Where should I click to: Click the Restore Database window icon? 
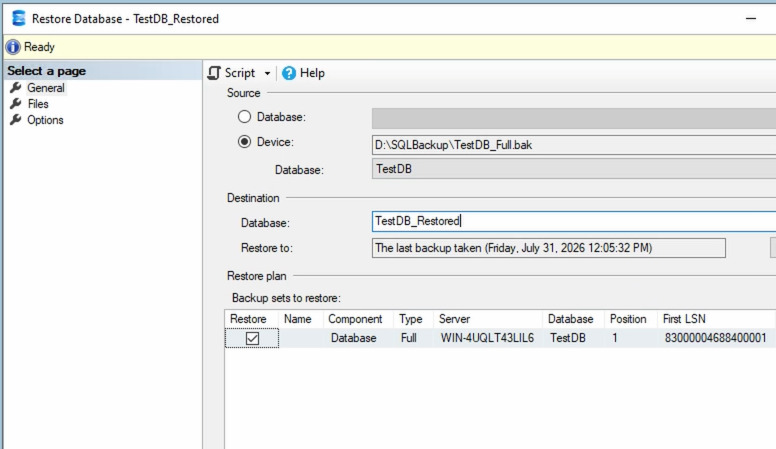coord(19,18)
